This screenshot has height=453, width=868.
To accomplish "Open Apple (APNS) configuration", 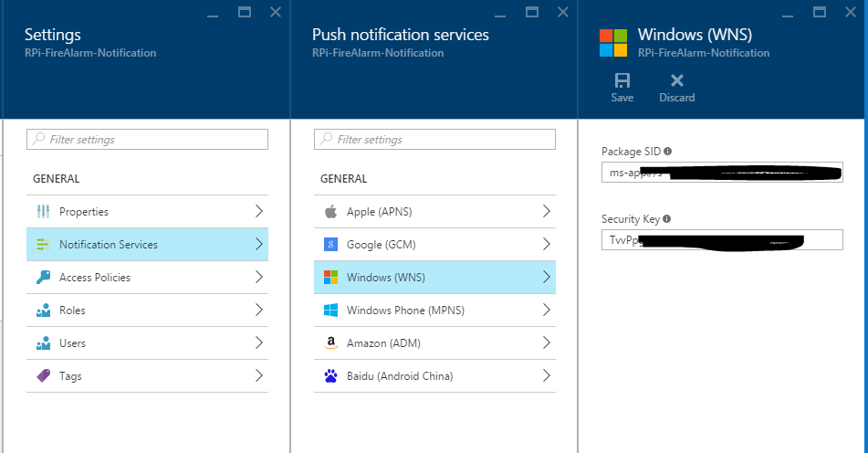I will 434,212.
